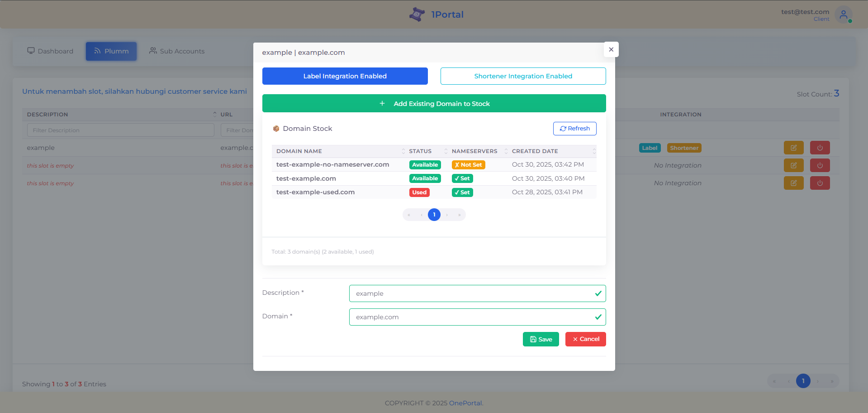Open the user account icon top right
This screenshot has height=413, width=868.
(x=844, y=14)
